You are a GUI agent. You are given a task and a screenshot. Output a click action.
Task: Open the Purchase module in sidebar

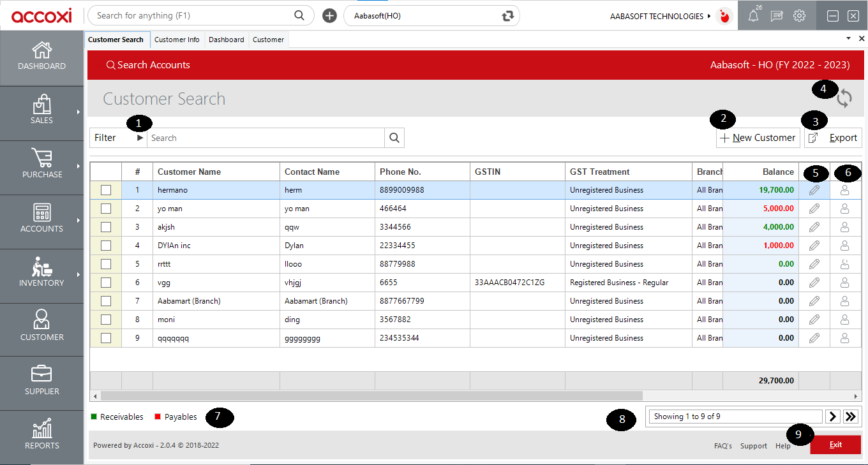41,168
